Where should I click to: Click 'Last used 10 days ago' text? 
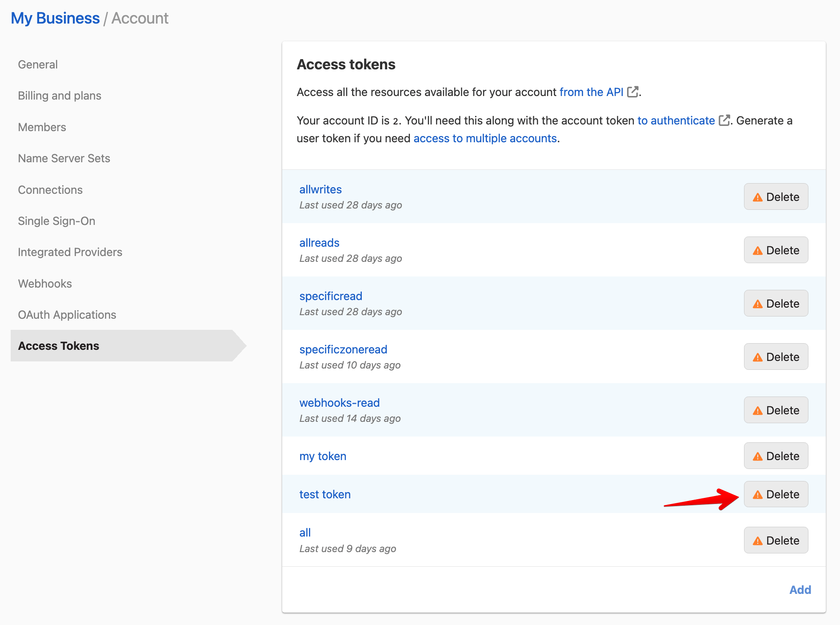350,365
